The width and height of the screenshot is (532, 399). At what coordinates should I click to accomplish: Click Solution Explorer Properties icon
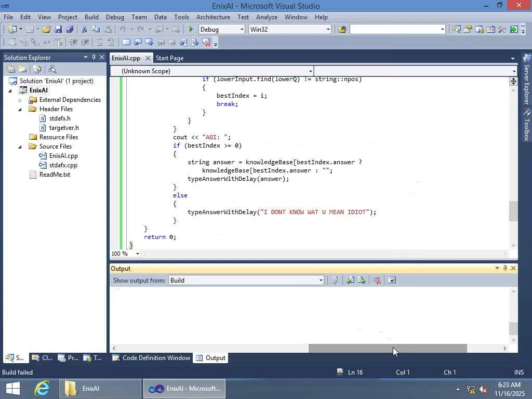click(x=11, y=69)
